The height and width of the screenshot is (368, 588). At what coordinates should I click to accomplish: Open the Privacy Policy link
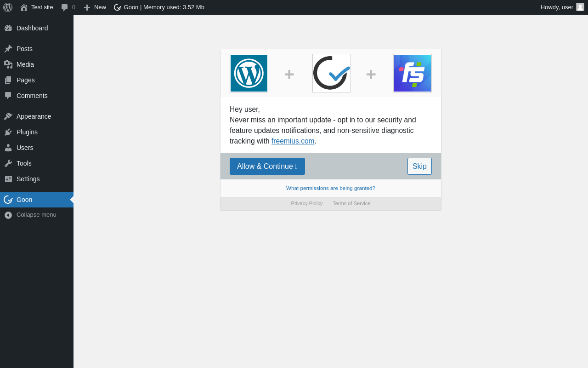coord(307,203)
